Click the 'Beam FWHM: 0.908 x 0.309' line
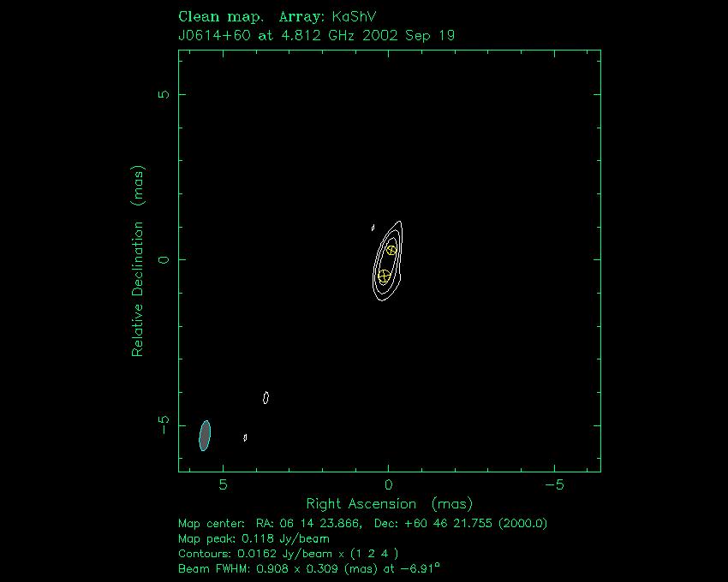The width and height of the screenshot is (728, 582). (308, 568)
